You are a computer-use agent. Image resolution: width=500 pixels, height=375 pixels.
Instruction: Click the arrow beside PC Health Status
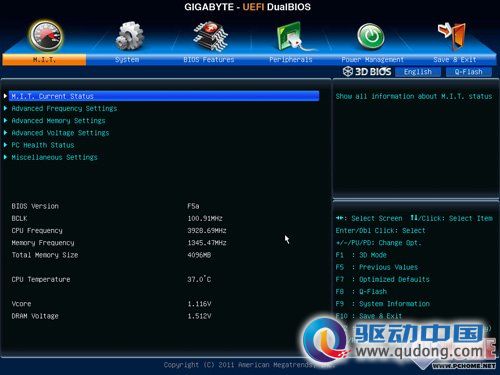pos(5,145)
